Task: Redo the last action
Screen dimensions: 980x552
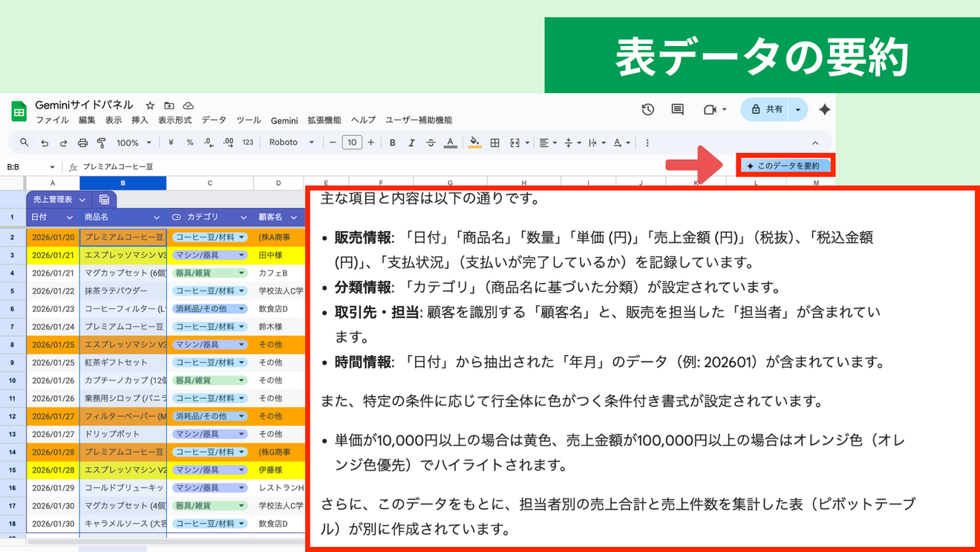Action: [x=63, y=143]
